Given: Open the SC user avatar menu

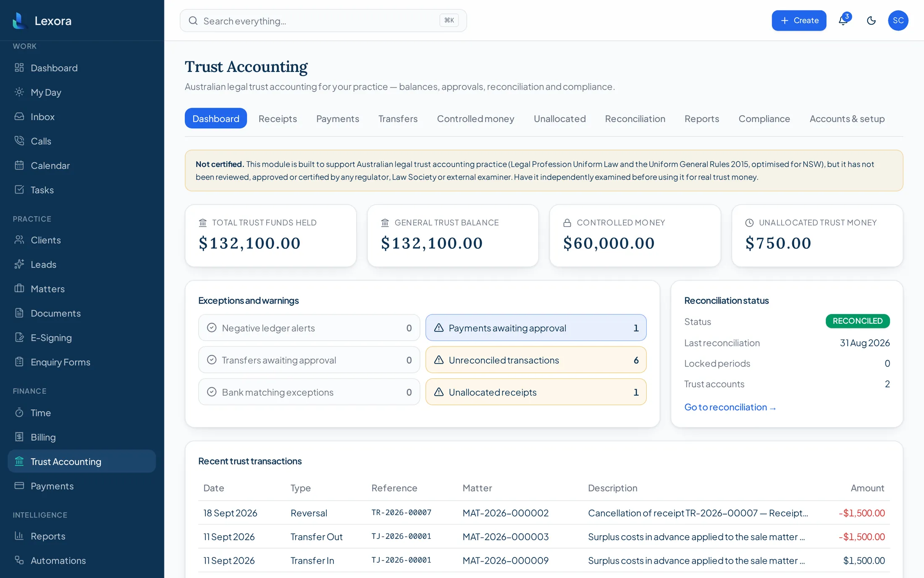Looking at the screenshot, I should [898, 21].
